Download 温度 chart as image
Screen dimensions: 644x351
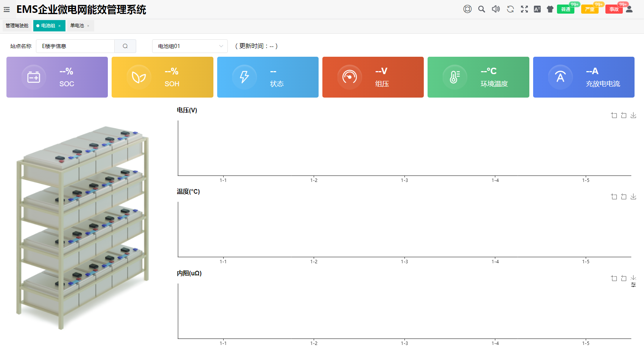633,197
